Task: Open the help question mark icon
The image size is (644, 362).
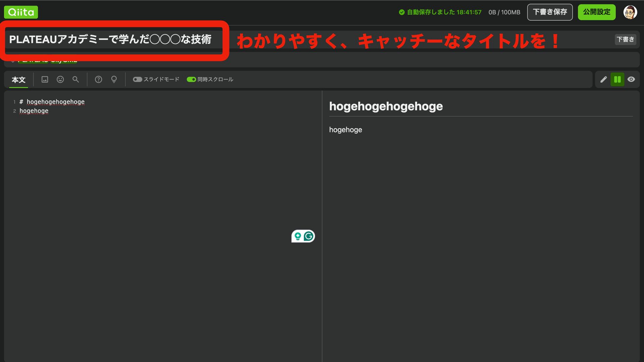Action: click(98, 79)
